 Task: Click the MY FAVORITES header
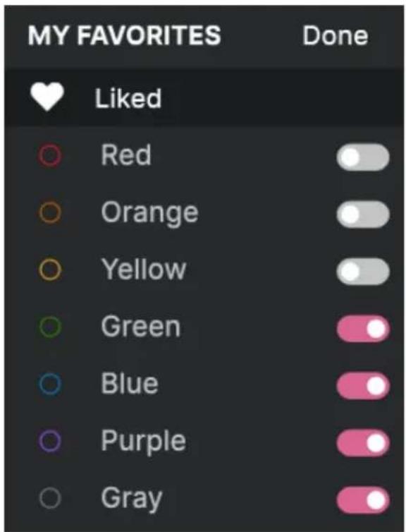pyautogui.click(x=124, y=35)
